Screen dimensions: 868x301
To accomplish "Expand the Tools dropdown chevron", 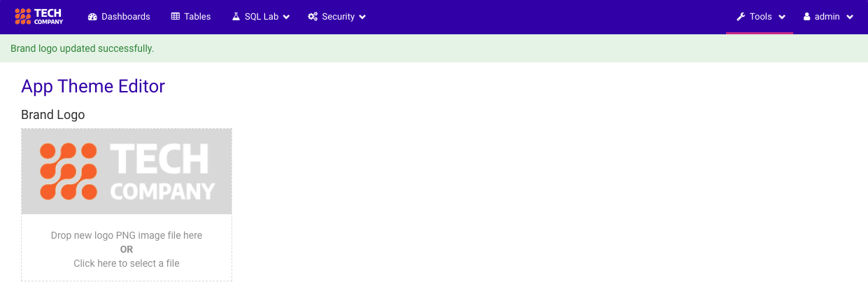I will (x=781, y=17).
